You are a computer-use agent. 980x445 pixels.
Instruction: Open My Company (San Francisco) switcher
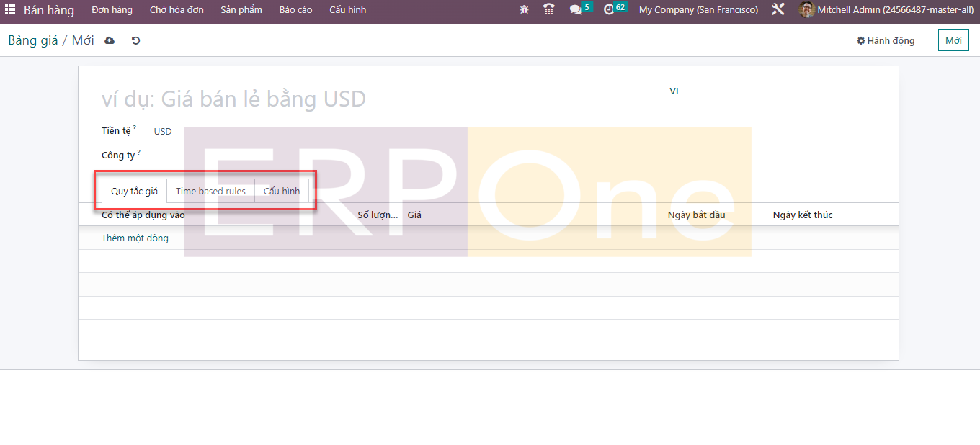pyautogui.click(x=698, y=10)
